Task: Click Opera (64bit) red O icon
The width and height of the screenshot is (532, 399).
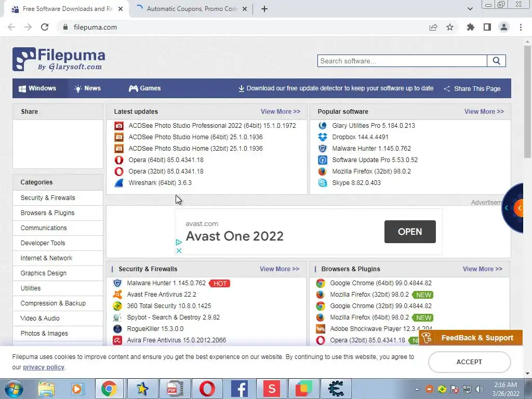Action: 119,160
